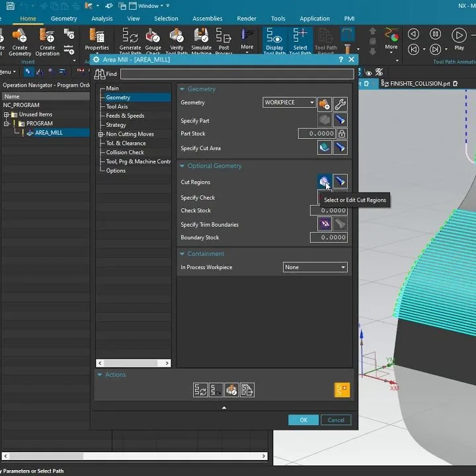Open the WORKPIECE geometry dropdown
Image resolution: width=476 pixels, height=476 pixels.
290,102
